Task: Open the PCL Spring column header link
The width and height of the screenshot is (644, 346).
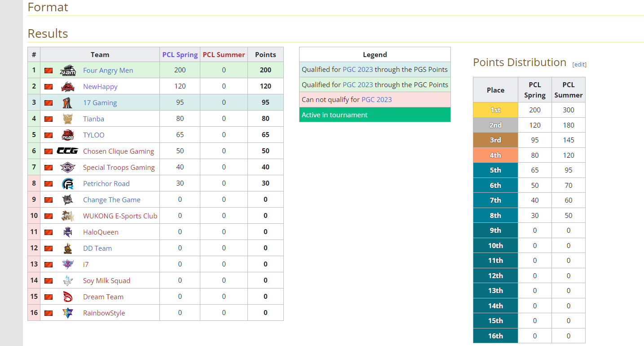Action: 180,55
